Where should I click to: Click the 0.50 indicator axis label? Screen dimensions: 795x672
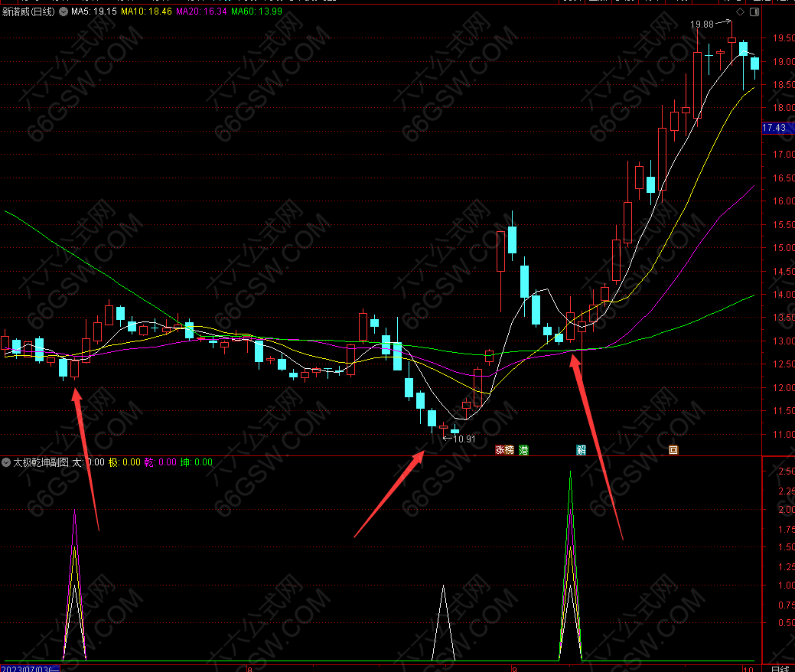pos(787,623)
